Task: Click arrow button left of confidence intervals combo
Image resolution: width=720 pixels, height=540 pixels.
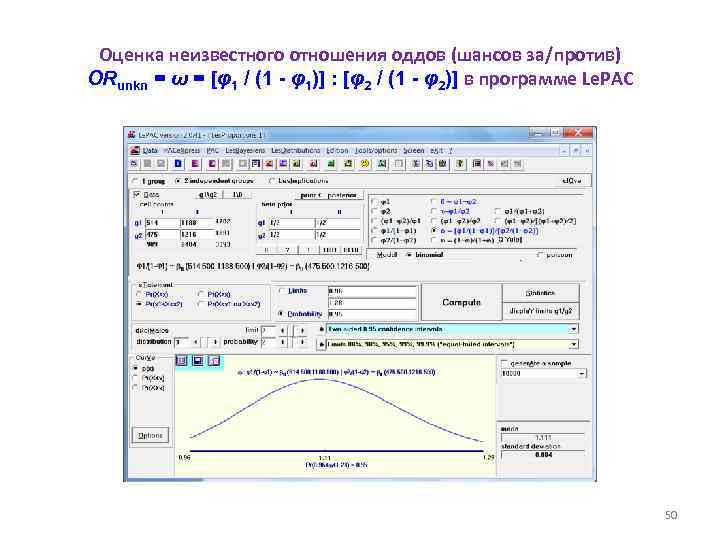Action: 321,329
